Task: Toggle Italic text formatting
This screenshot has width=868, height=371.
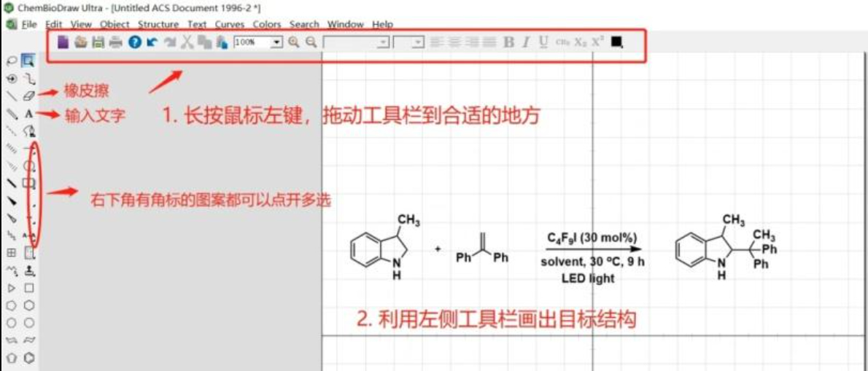Action: [x=526, y=42]
